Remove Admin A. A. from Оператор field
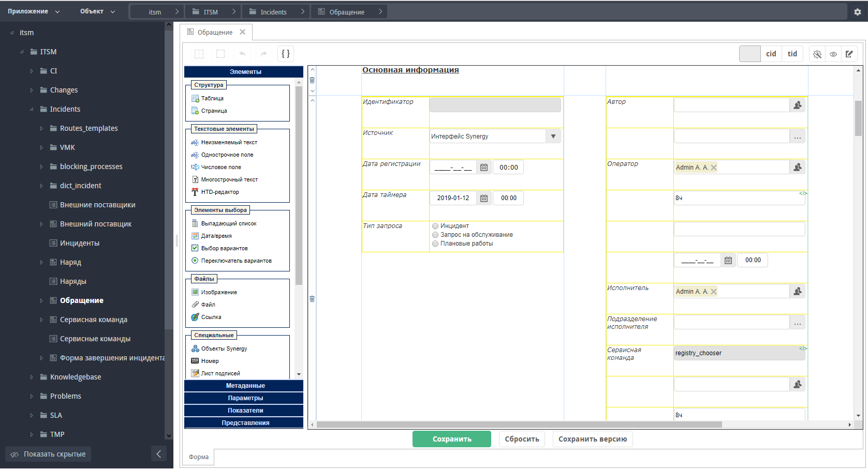The height and width of the screenshot is (470, 868). (x=714, y=167)
